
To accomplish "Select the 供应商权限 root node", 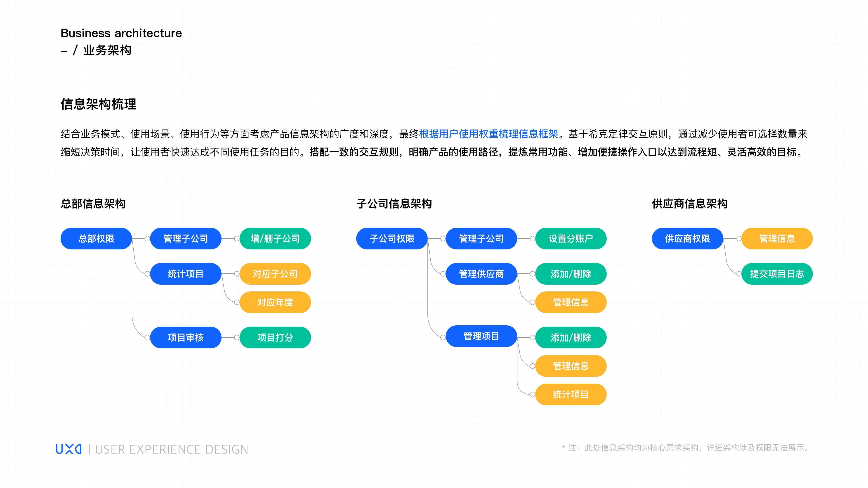I will (x=687, y=238).
